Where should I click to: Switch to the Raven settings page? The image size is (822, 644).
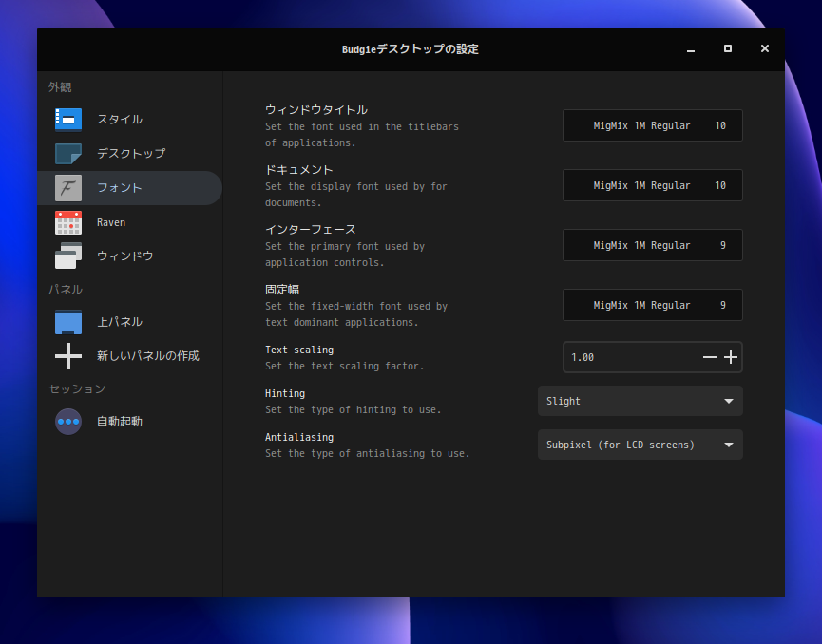tap(129, 222)
